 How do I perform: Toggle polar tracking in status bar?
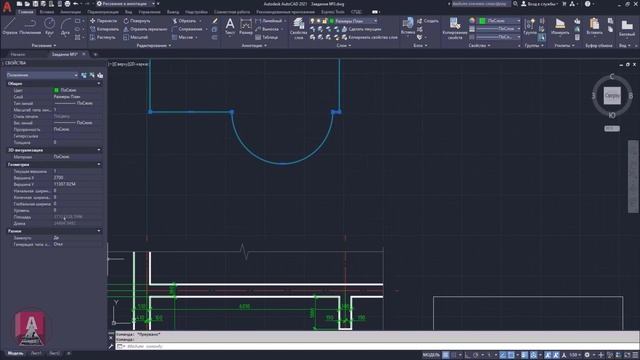(x=476, y=355)
